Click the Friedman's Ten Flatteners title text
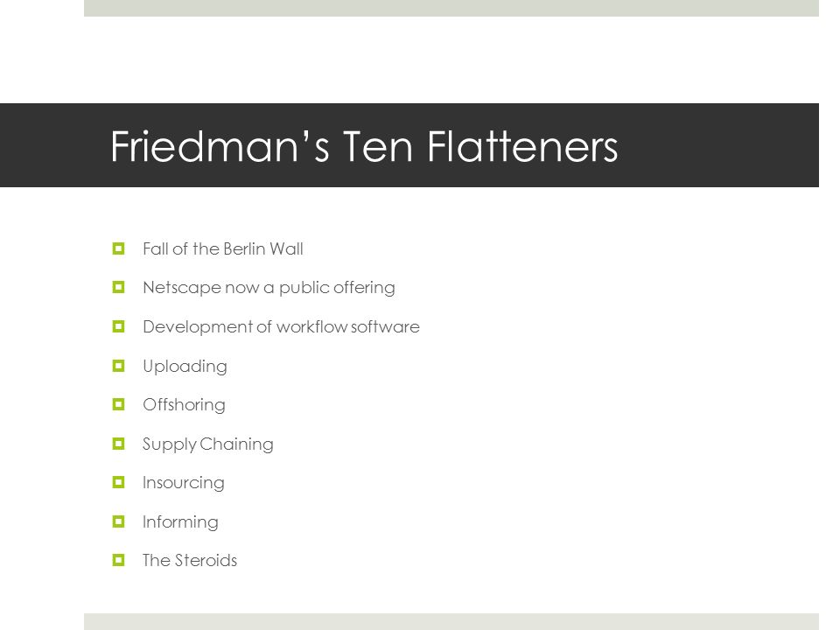Screen dimensions: 840x630 [364, 146]
